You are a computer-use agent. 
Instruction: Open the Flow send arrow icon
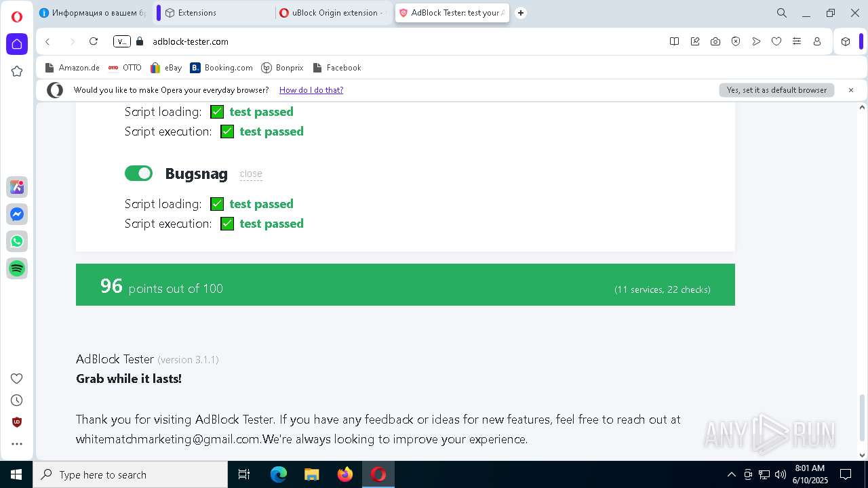click(x=756, y=41)
